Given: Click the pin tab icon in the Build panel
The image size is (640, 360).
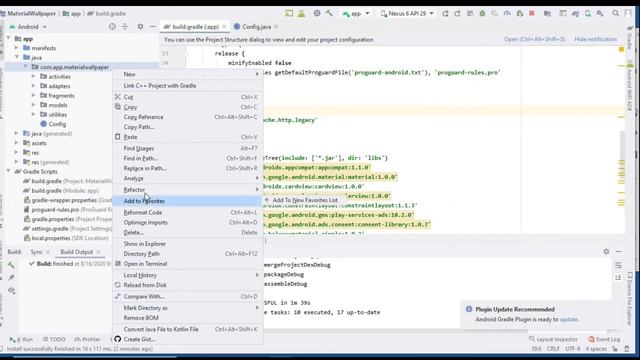Looking at the screenshot, I should click(11, 278).
